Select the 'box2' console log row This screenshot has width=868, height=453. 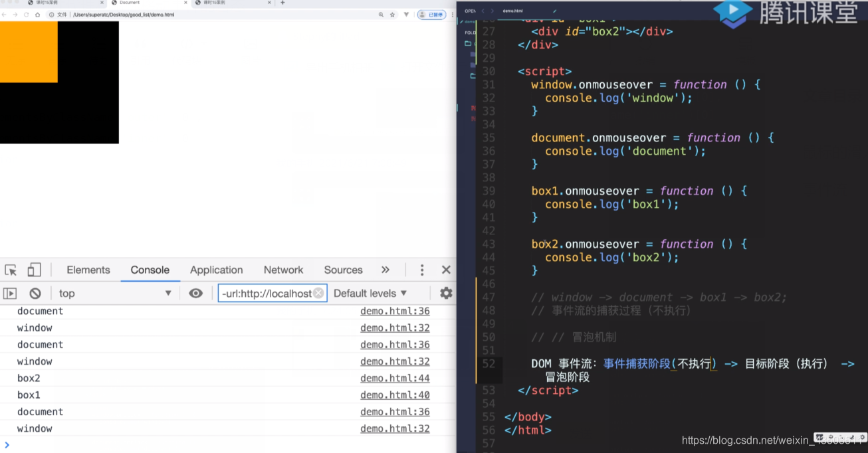pos(228,378)
